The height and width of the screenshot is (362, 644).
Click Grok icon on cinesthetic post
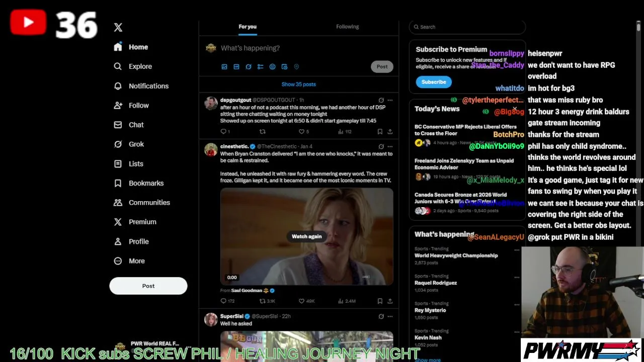click(381, 146)
